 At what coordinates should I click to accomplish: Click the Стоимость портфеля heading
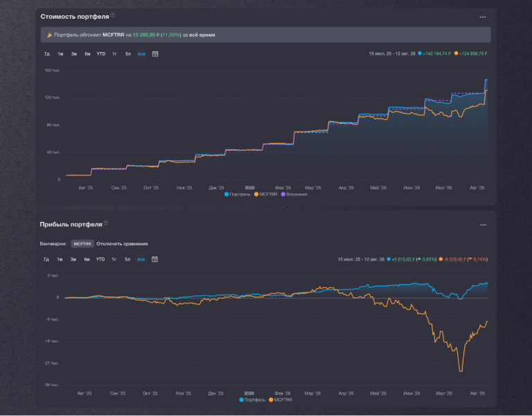pos(75,17)
